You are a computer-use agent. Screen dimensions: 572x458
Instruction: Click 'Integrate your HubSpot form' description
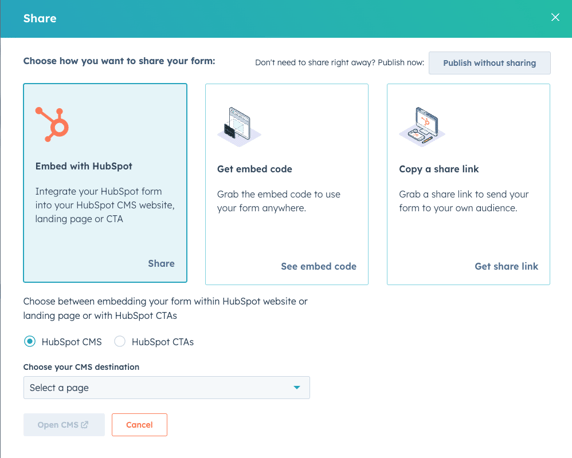click(x=105, y=205)
